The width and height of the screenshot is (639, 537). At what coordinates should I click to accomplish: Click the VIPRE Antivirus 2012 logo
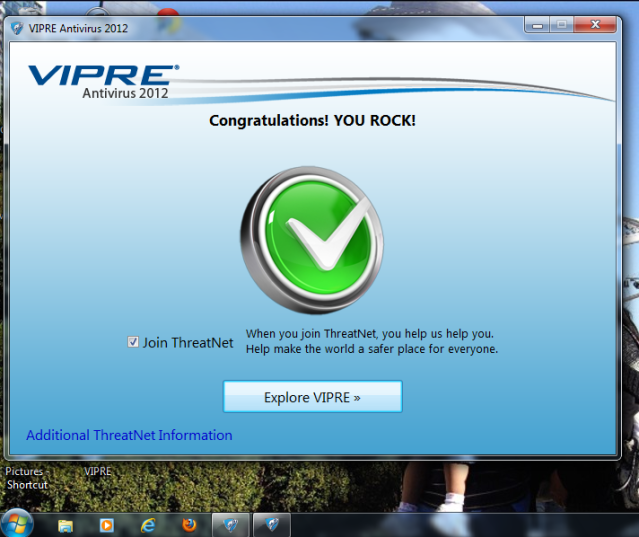[104, 81]
